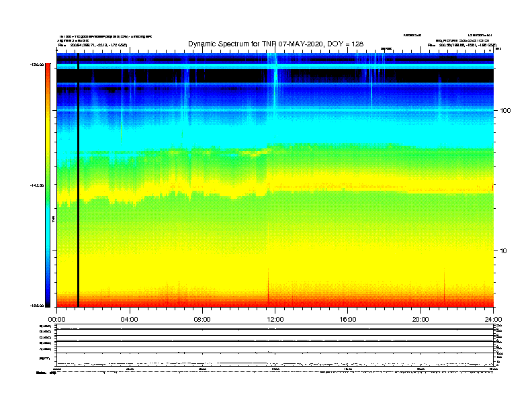Click the 08:00 time axis label
Screen dimensions: 532x411
(202, 320)
